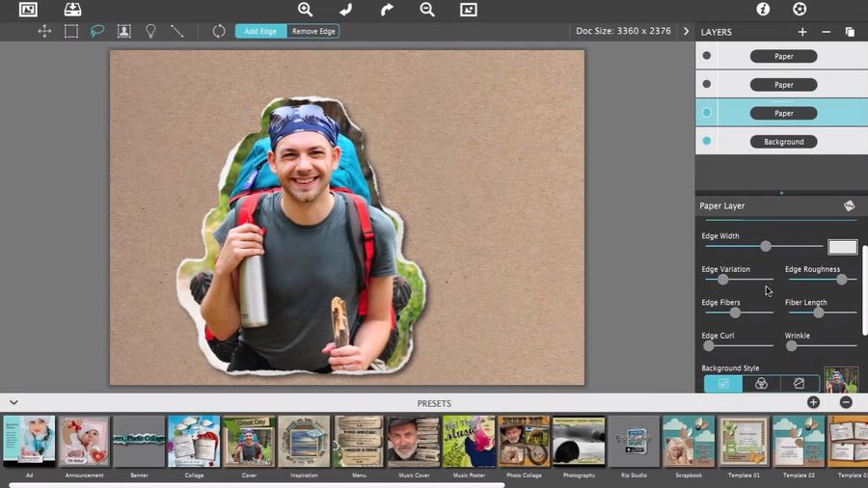Randomize the paper layer with the dice icon
Viewport: 868px width, 488px height.
tap(849, 205)
